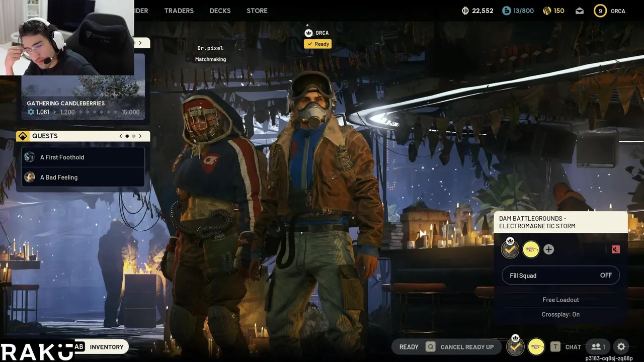Screen dimensions: 644x362
Task: Click the candleberries 1,061 progress gear icon
Action: pyautogui.click(x=31, y=112)
